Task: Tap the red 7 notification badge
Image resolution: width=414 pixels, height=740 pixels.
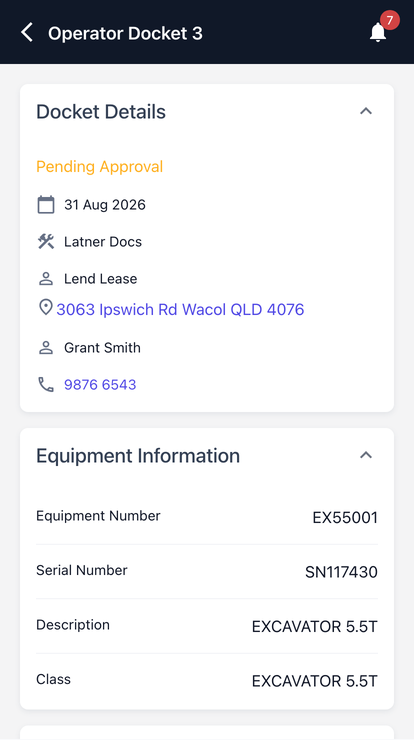Action: pos(390,20)
